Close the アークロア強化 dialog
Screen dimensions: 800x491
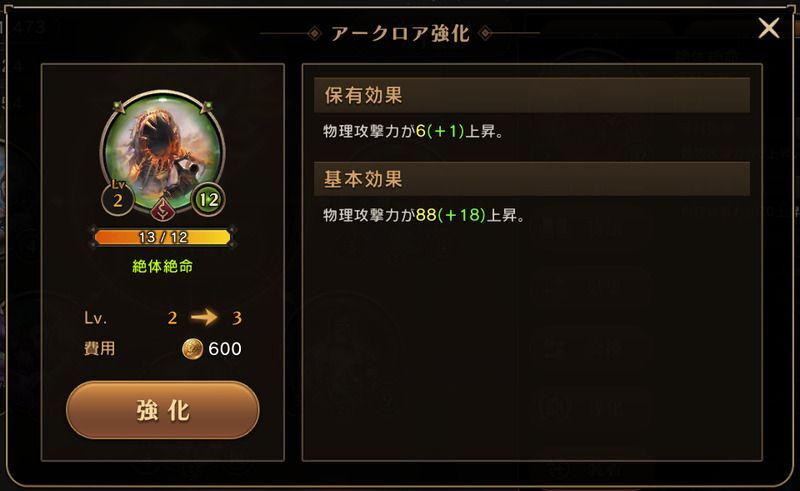pyautogui.click(x=768, y=28)
